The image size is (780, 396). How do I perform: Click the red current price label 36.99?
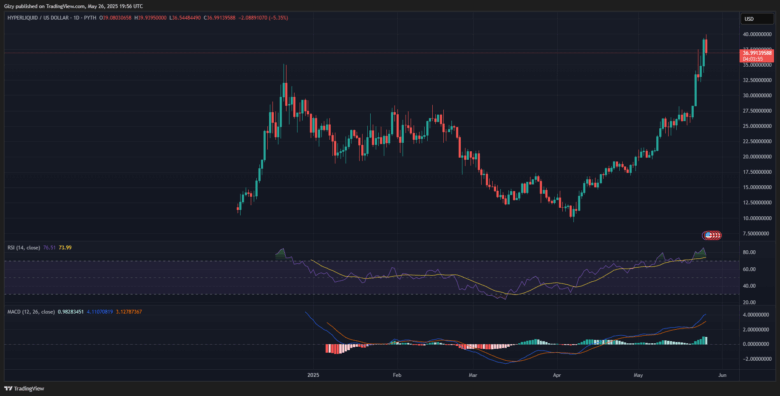click(x=756, y=55)
